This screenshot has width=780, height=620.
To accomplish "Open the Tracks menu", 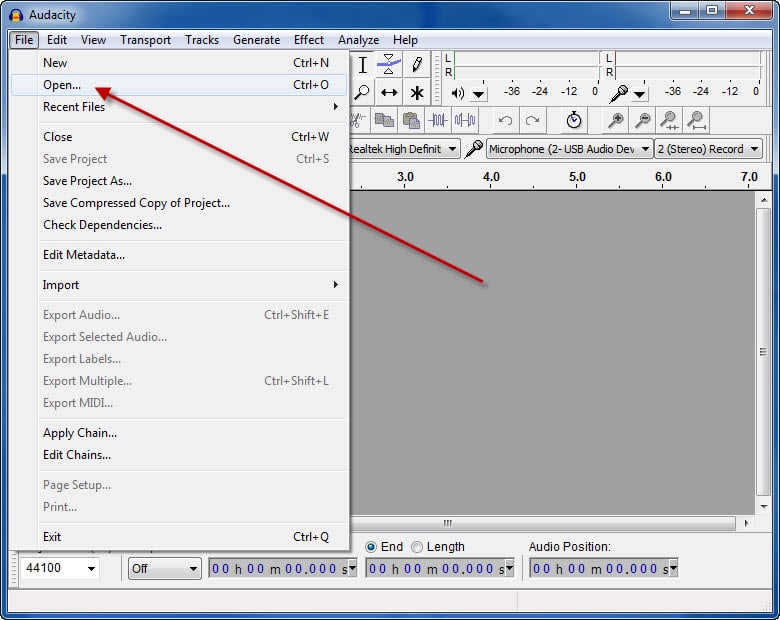I will (202, 40).
